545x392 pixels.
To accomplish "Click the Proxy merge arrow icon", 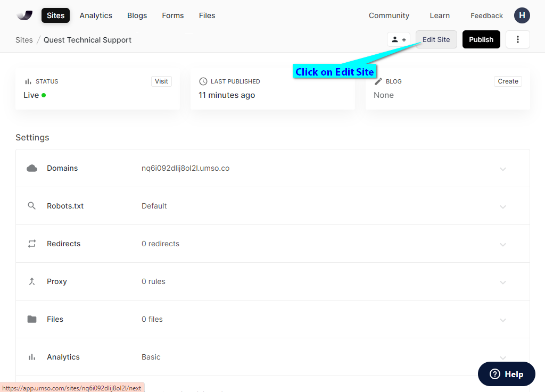I will (x=32, y=281).
